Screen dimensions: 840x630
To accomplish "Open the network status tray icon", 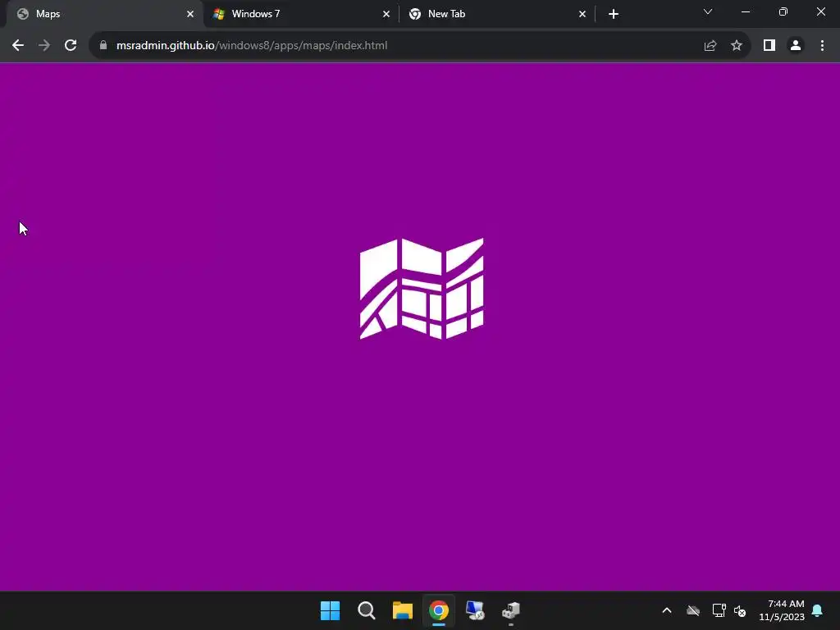I will coord(719,610).
